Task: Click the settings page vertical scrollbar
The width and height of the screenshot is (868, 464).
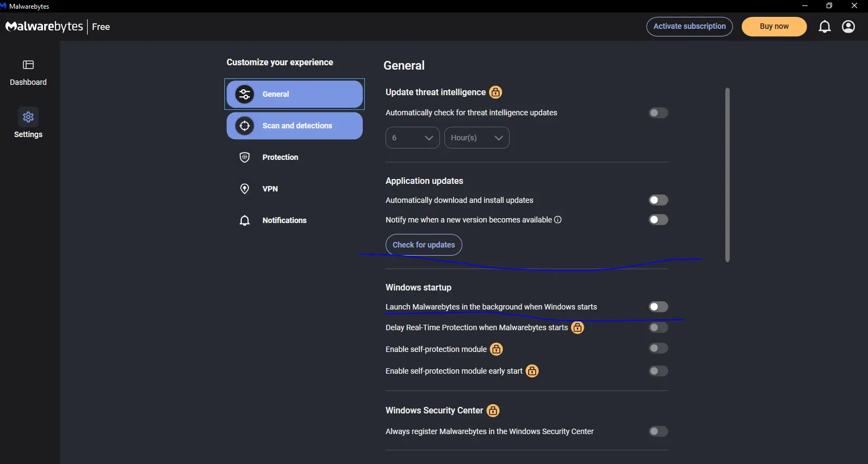Action: click(x=727, y=175)
